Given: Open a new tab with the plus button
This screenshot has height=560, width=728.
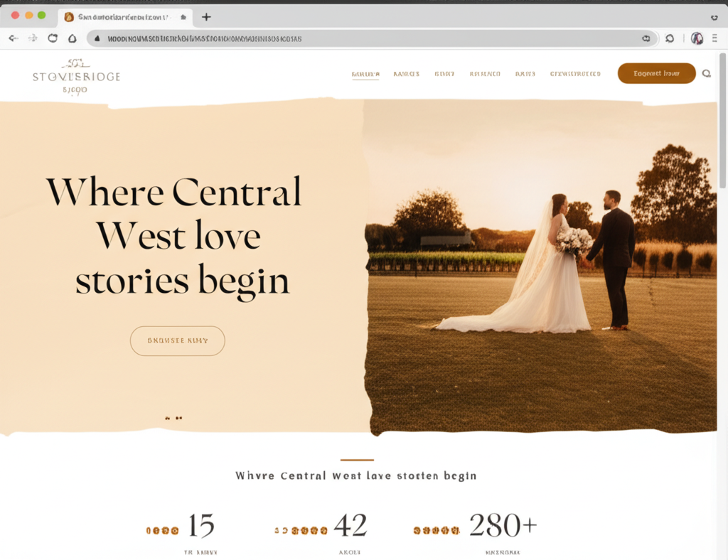Looking at the screenshot, I should 206,16.
